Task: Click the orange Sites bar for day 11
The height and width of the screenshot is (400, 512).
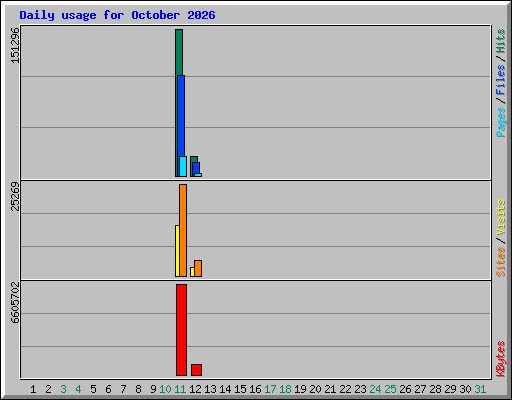Action: [183, 230]
